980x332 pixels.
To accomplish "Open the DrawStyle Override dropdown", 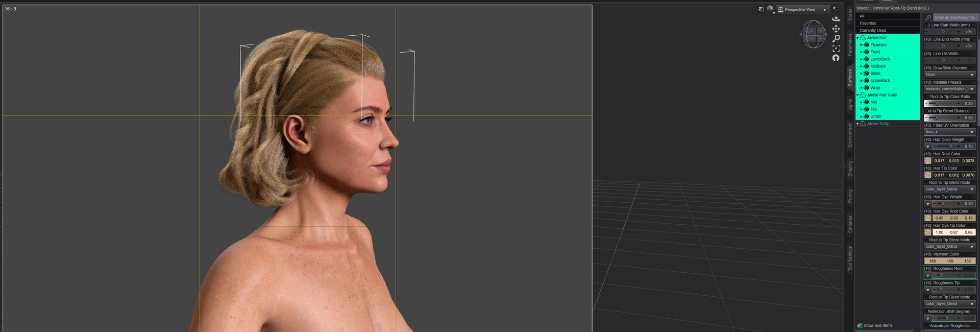I will pos(949,75).
